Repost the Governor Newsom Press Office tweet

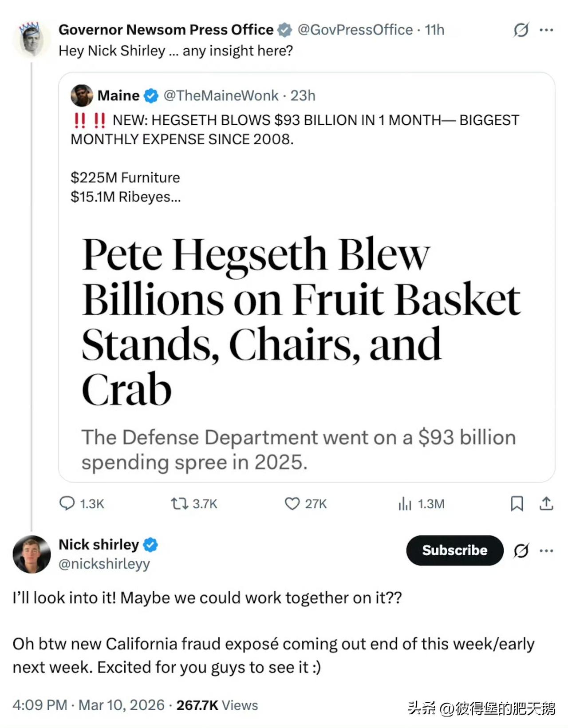pyautogui.click(x=180, y=503)
